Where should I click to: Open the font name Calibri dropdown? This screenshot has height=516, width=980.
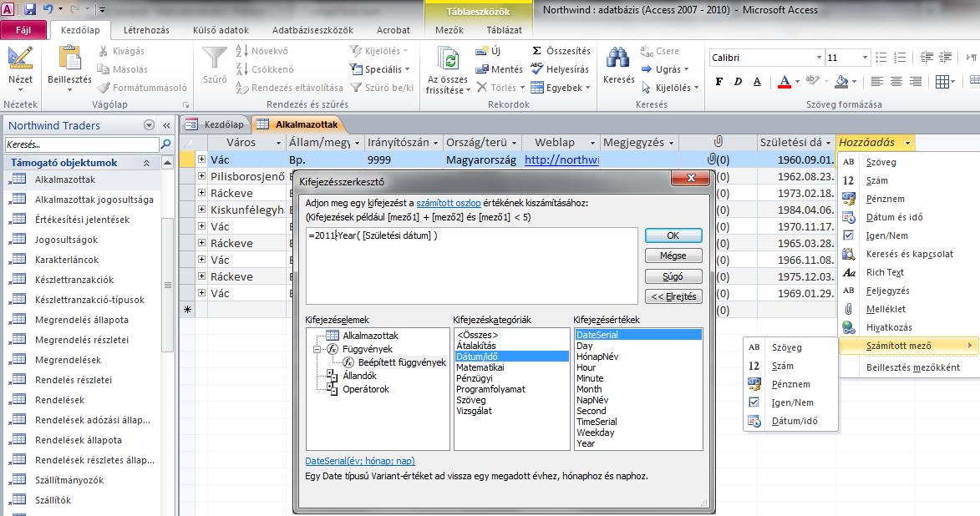(x=819, y=58)
